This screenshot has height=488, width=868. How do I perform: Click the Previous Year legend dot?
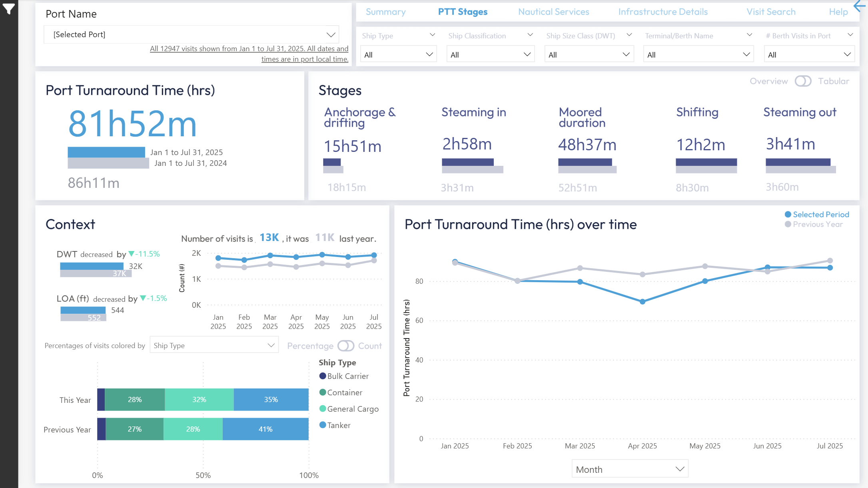788,225
